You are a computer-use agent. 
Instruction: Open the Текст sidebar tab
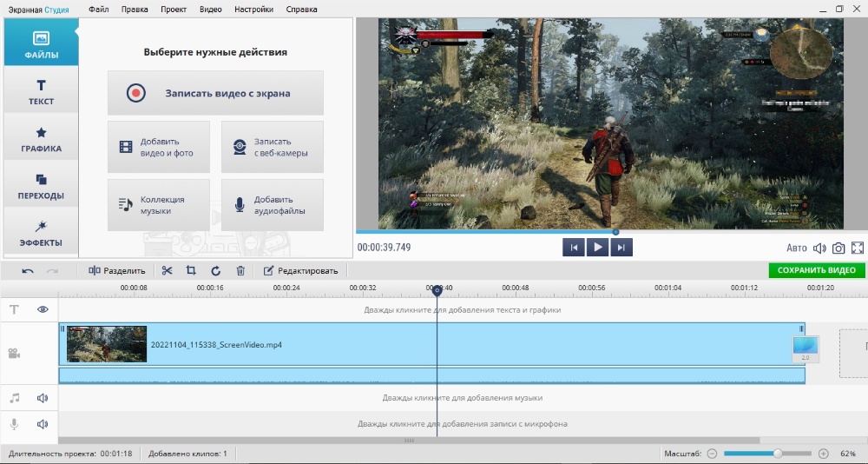click(x=41, y=91)
